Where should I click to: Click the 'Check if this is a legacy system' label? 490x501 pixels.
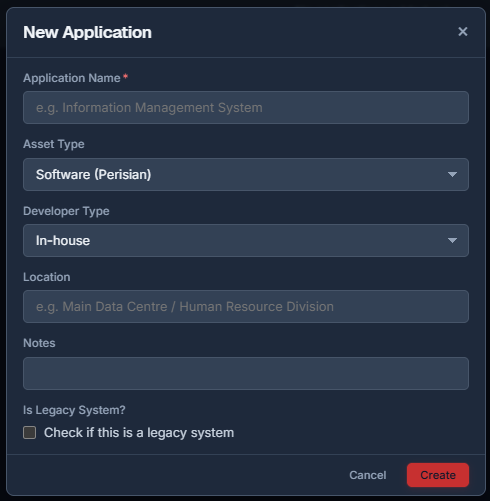[x=139, y=433]
